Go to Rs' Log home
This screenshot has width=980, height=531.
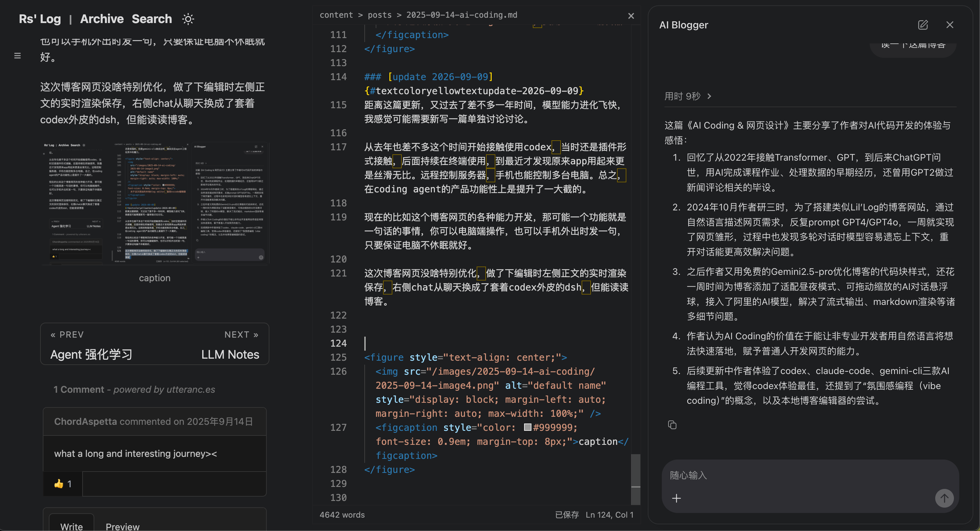pos(40,19)
